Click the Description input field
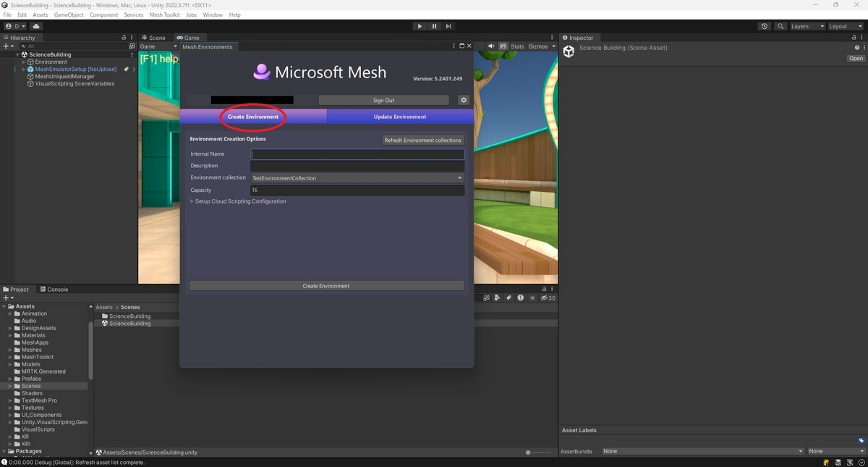 click(357, 166)
